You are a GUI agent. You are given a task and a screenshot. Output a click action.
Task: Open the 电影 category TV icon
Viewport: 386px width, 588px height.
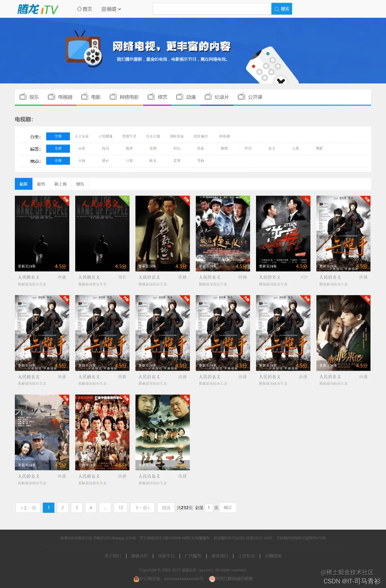(85, 96)
